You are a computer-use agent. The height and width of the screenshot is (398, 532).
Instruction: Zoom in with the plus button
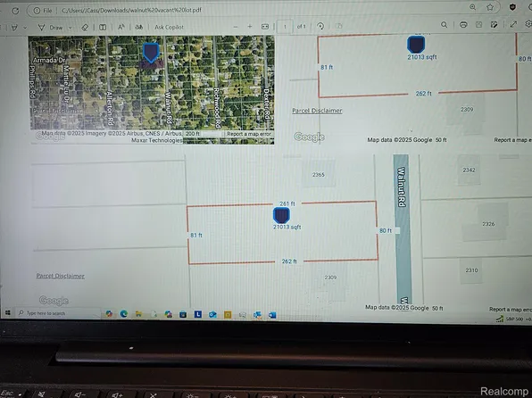250,27
